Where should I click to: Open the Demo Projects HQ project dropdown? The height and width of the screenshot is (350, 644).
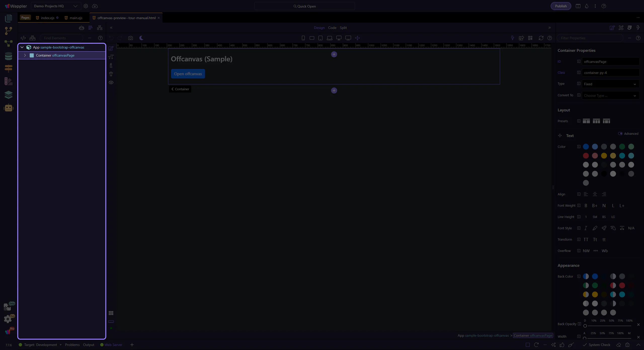click(x=56, y=6)
